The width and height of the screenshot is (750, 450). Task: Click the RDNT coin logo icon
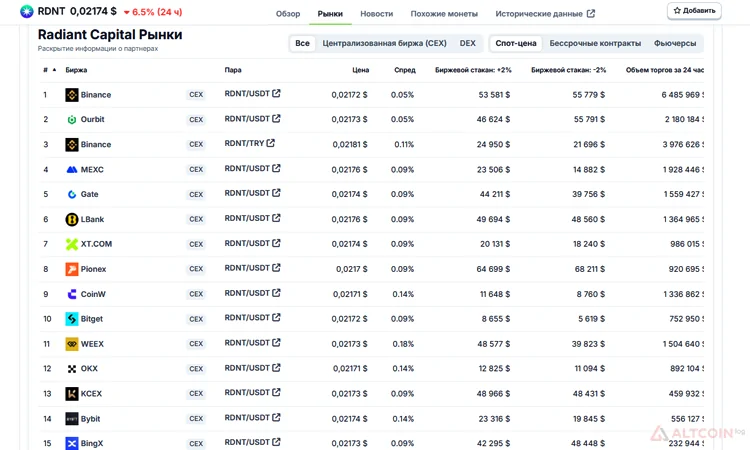pyautogui.click(x=27, y=11)
